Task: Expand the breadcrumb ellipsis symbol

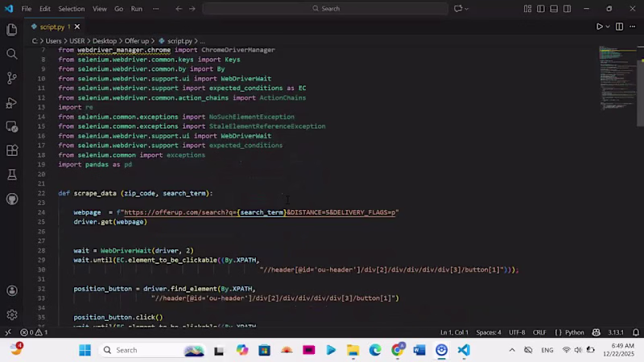Action: pos(203,41)
